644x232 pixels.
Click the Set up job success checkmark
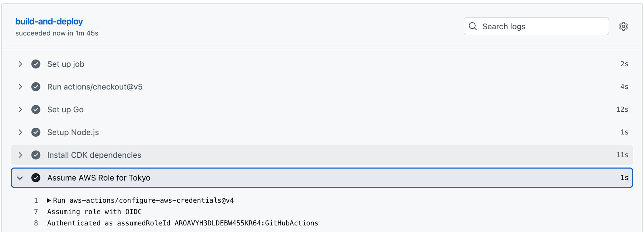click(x=36, y=64)
